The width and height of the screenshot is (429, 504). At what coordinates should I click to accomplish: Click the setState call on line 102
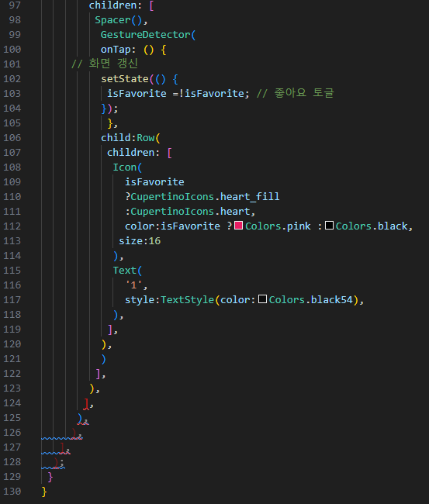(x=125, y=79)
